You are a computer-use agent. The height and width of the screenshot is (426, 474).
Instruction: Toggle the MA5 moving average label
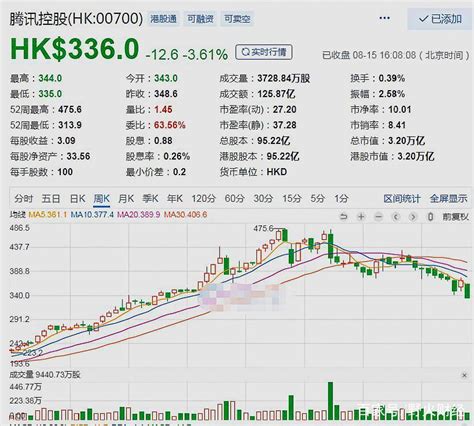(48, 215)
